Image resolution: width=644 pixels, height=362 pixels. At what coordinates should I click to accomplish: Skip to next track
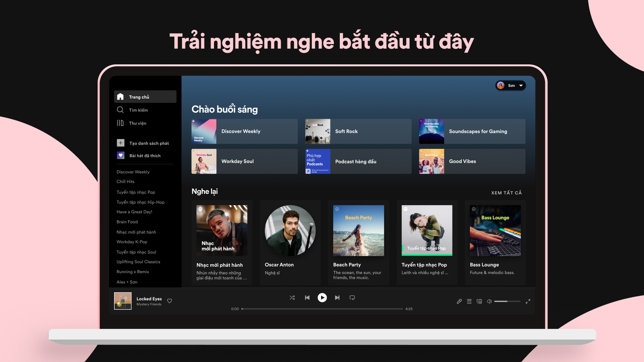pos(337,298)
